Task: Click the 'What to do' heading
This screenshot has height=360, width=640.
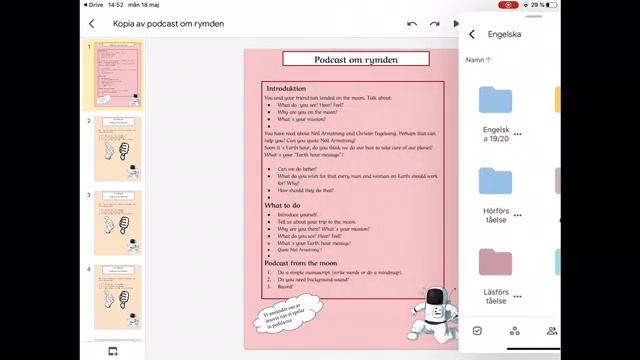Action: 282,206
